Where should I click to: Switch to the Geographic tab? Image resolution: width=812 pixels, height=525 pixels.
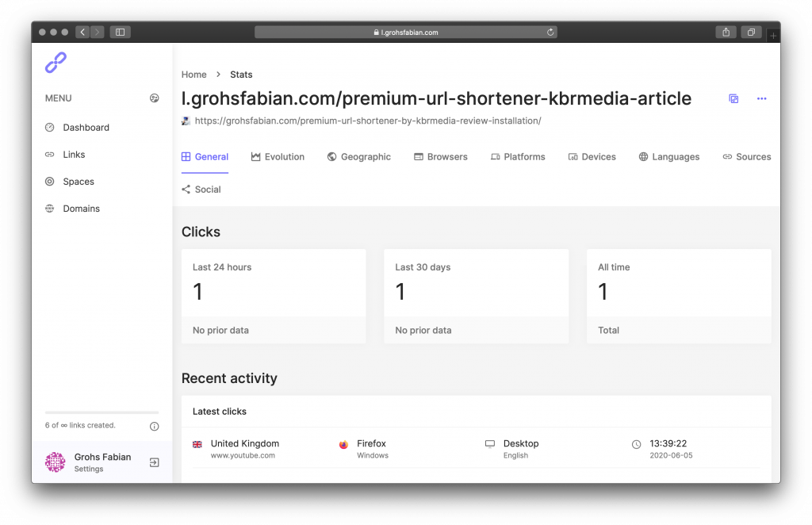[x=359, y=157]
